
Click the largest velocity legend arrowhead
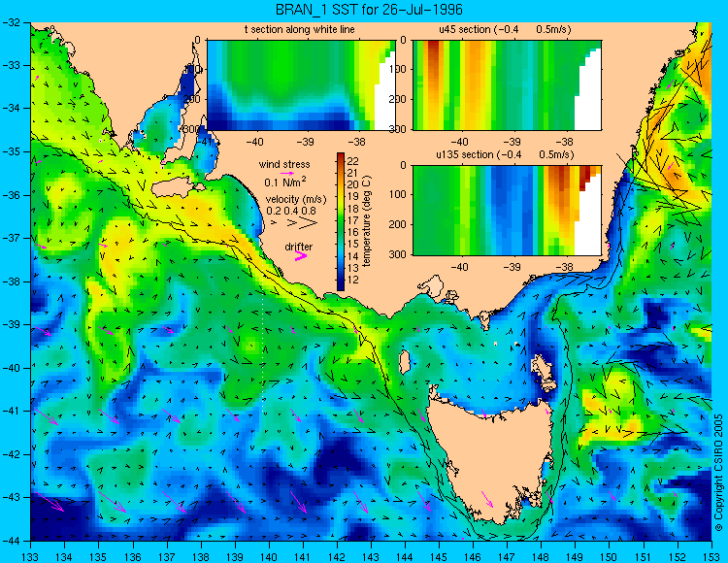point(310,223)
